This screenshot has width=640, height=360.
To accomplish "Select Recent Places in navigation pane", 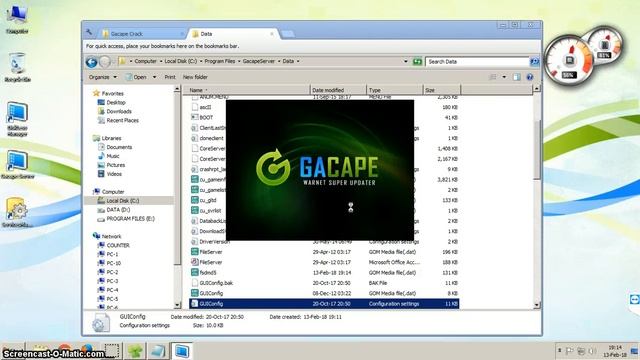I will pos(122,120).
